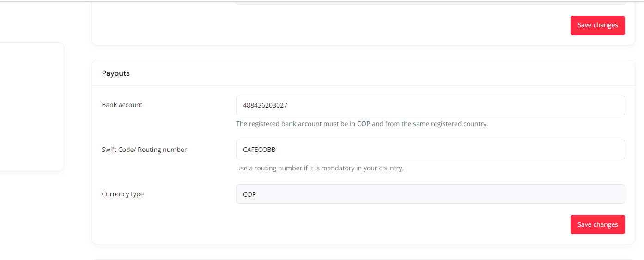Click the "Swift Code/ Routing number" label

[144, 150]
